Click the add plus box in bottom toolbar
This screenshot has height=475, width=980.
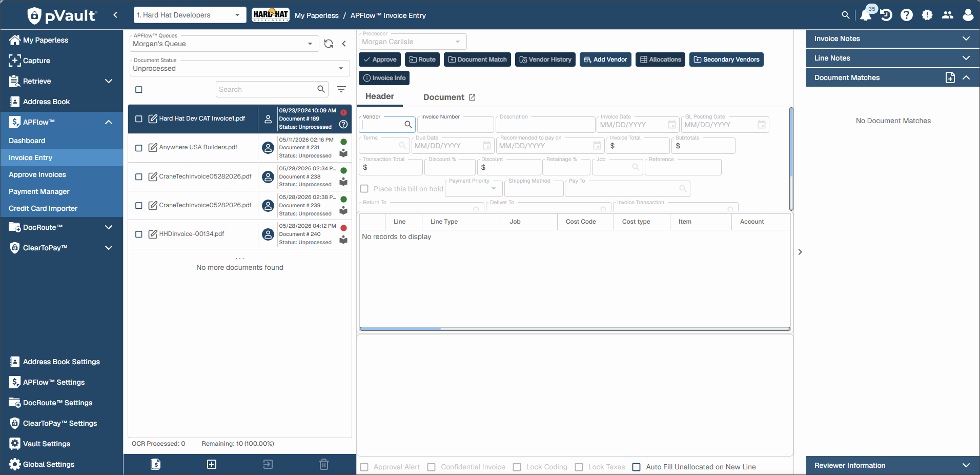coord(212,464)
